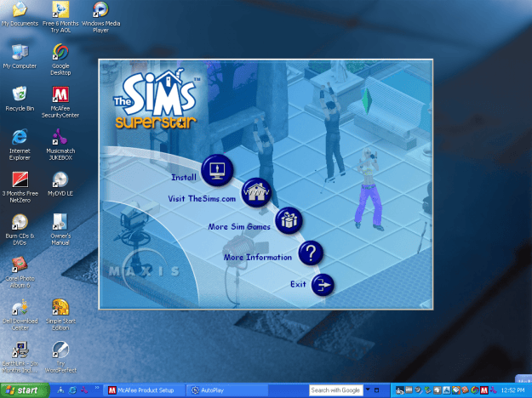Viewport: 532px width, 398px height.
Task: Open the Start menu
Action: [x=25, y=390]
